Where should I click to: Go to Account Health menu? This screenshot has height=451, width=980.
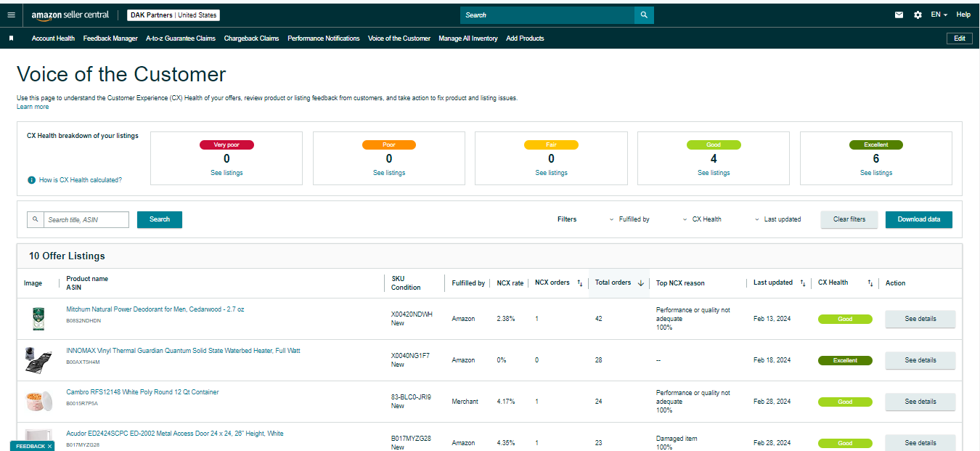(x=53, y=38)
